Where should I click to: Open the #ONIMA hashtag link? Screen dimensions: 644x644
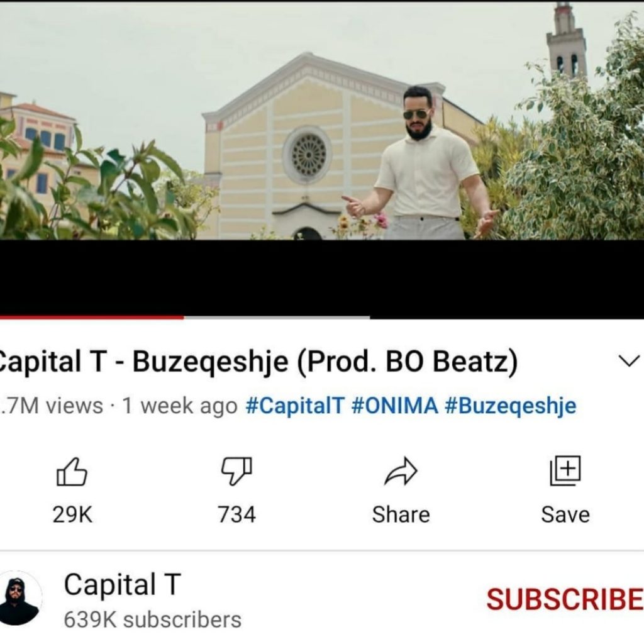(395, 406)
